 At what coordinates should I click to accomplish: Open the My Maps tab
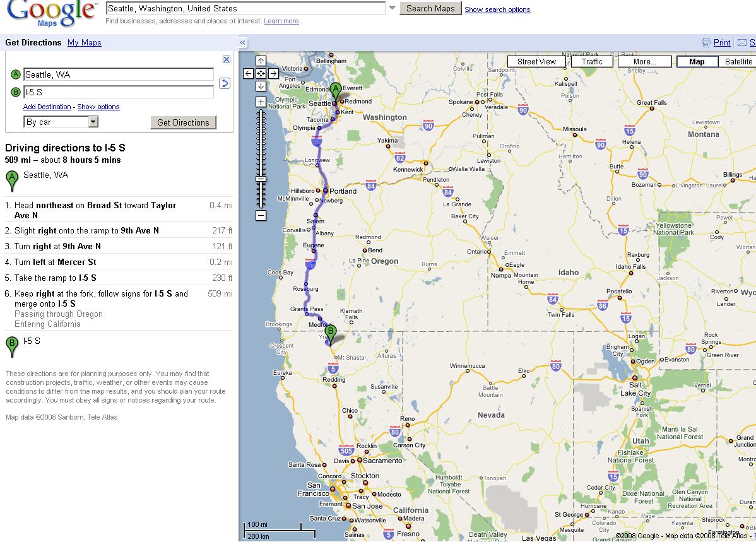coord(84,43)
